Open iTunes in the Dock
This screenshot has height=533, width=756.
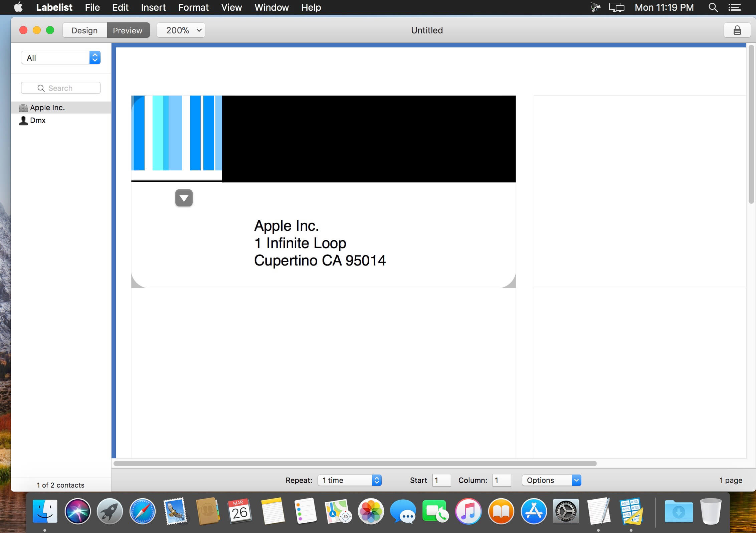coord(468,511)
